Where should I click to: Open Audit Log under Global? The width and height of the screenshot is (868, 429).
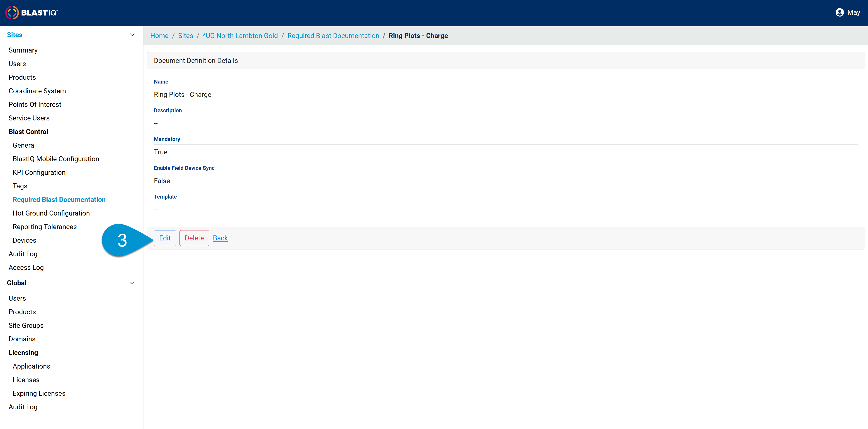point(23,407)
